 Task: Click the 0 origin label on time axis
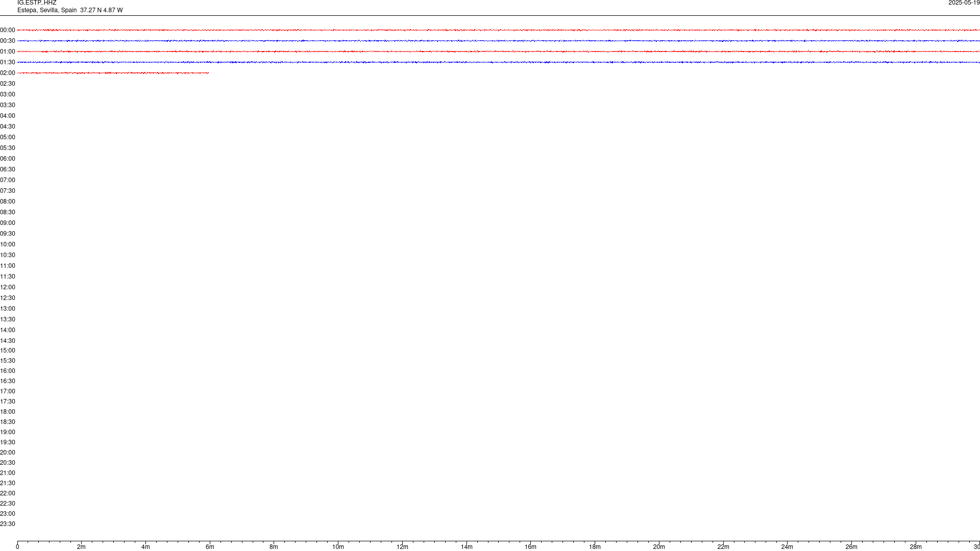click(x=17, y=547)
